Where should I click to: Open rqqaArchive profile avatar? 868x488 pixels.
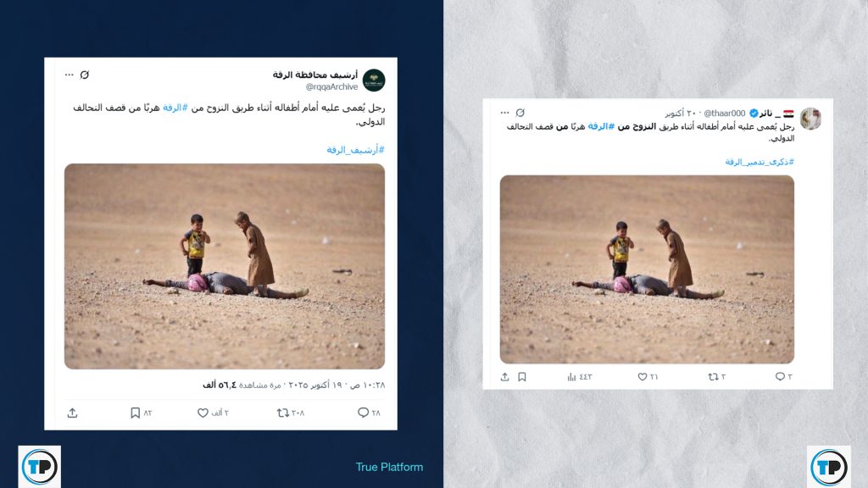pos(374,80)
